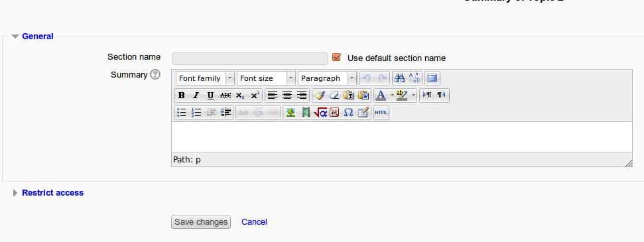
Task: Insert an image with the picture icon
Action: point(290,112)
